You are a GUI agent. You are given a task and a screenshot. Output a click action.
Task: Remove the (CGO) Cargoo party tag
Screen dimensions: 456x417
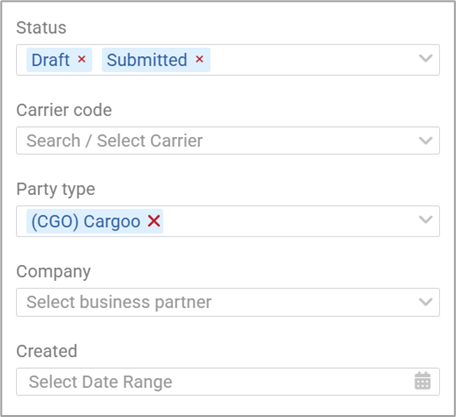point(154,221)
